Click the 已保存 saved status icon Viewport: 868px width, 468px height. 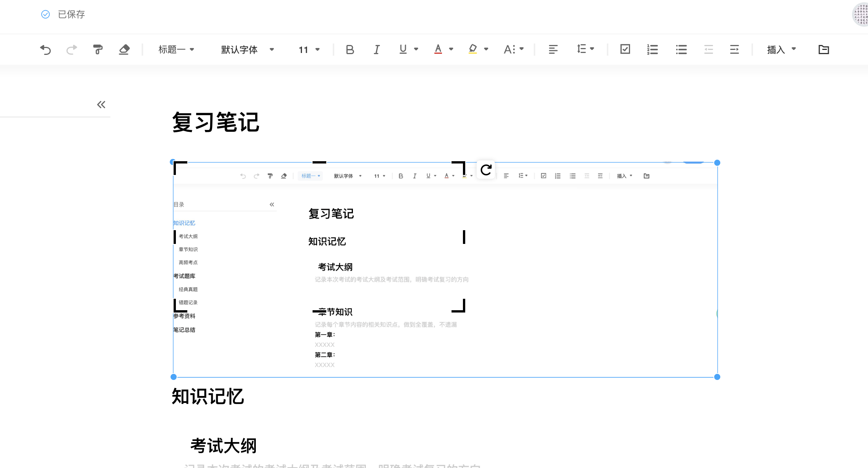point(45,14)
